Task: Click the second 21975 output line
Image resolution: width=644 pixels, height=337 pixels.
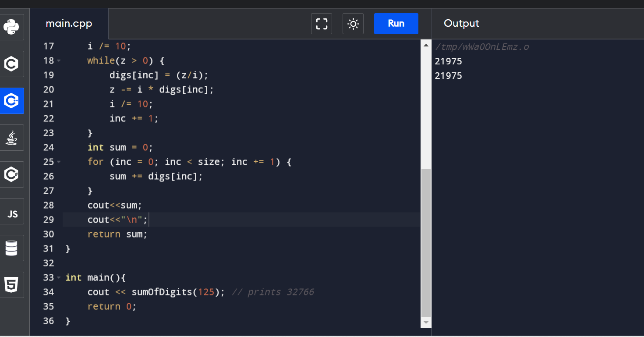Action: (449, 76)
